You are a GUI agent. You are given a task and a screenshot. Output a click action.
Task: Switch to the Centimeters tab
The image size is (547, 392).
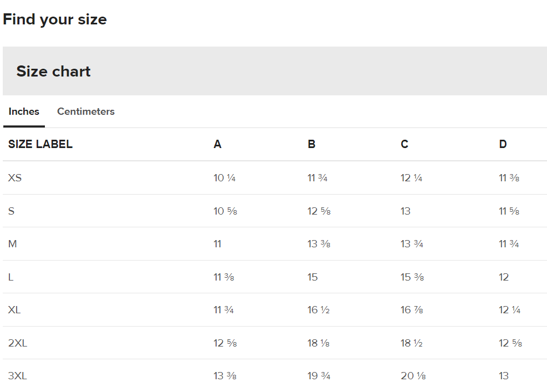(86, 111)
